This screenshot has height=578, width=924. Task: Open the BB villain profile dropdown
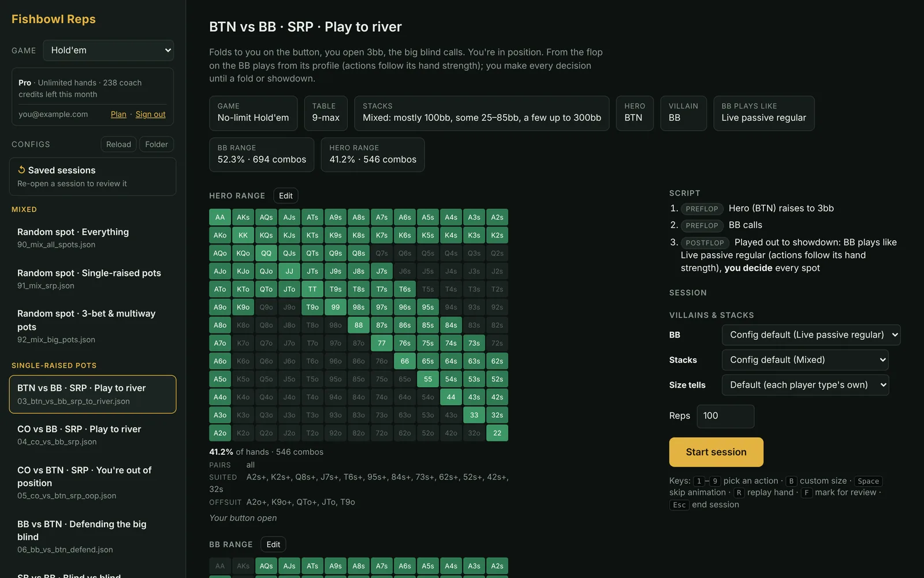click(811, 335)
